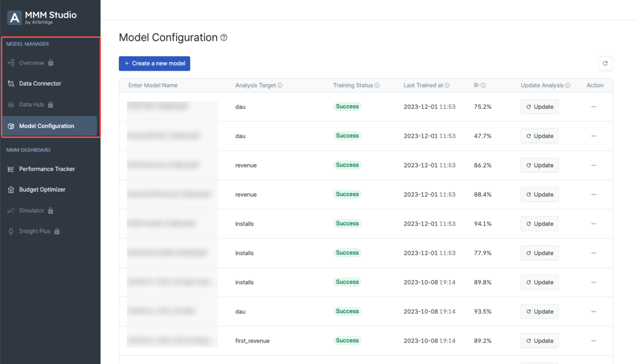
Task: Click info icon next to Last Trained at
Action: [447, 86]
